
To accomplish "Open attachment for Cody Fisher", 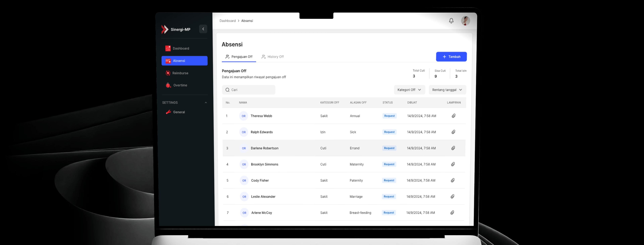I will 452,180.
